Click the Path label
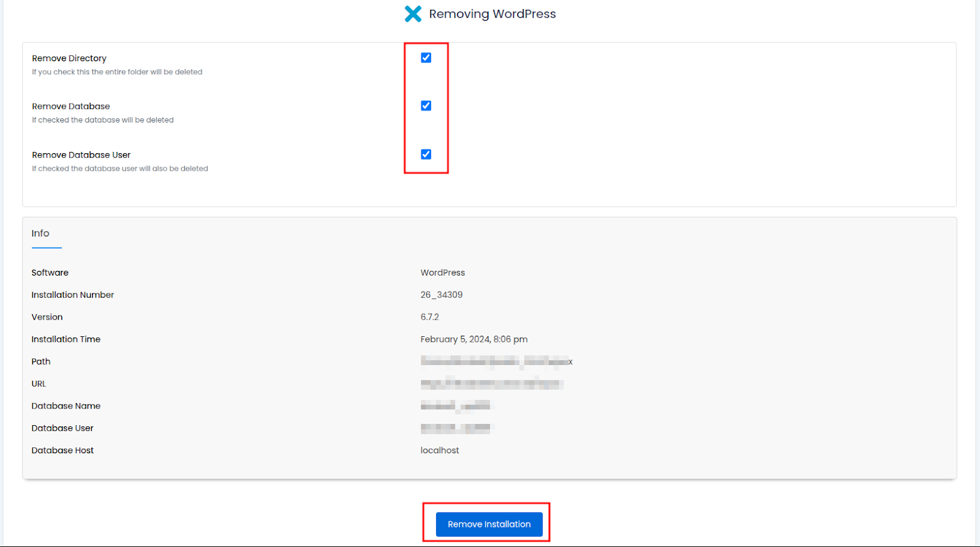 [41, 361]
